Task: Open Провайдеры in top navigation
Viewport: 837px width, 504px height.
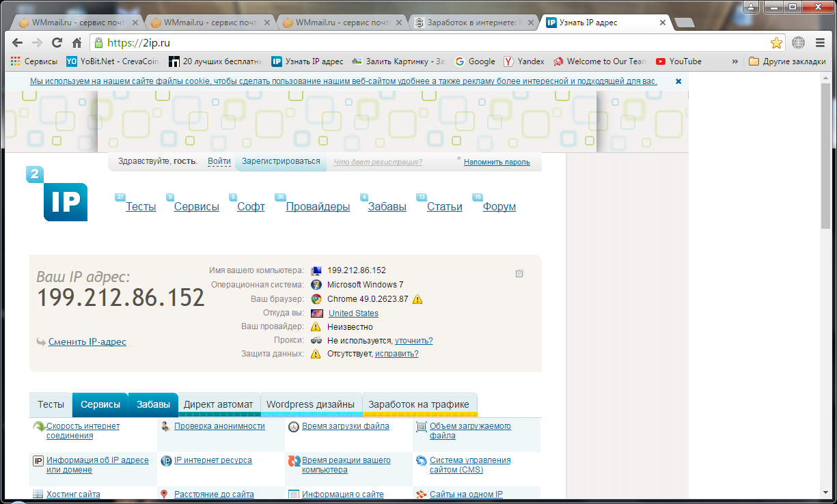Action: coord(318,207)
